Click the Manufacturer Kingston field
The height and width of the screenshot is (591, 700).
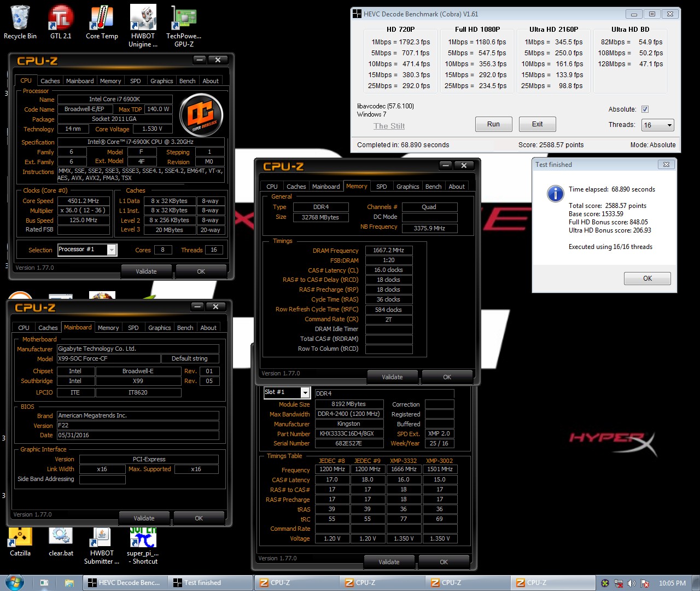348,424
